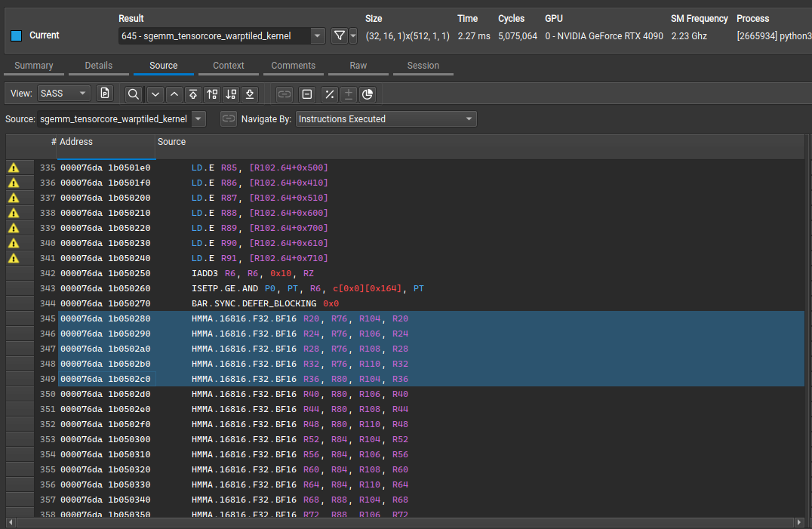Jump to next hotspot with down-chevron icon
812x529 pixels.
pos(155,94)
